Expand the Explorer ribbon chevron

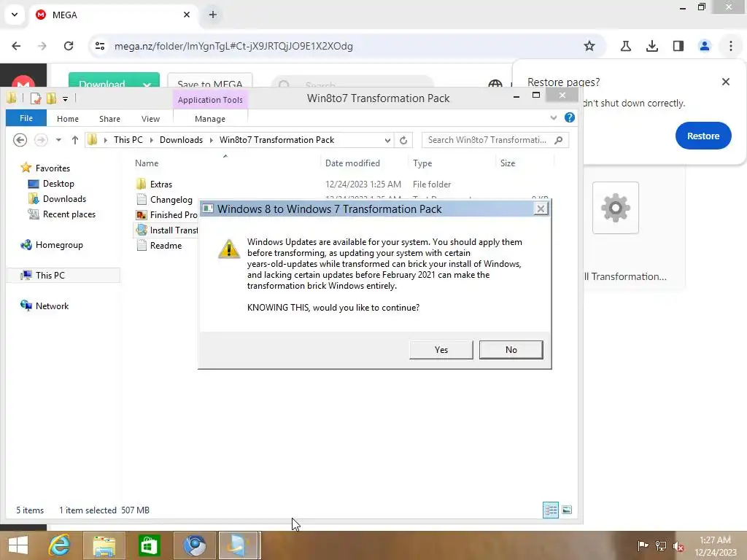point(553,117)
